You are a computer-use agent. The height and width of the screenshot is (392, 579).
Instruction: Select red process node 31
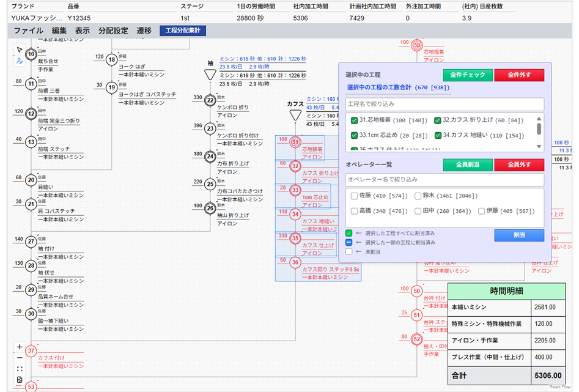[x=295, y=142]
